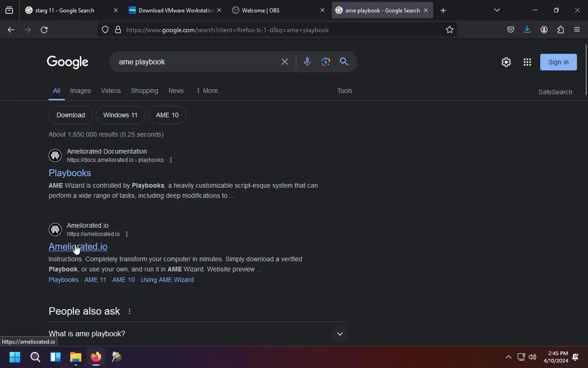The image size is (588, 368).
Task: Open the List all tabs chevron
Action: 497,10
